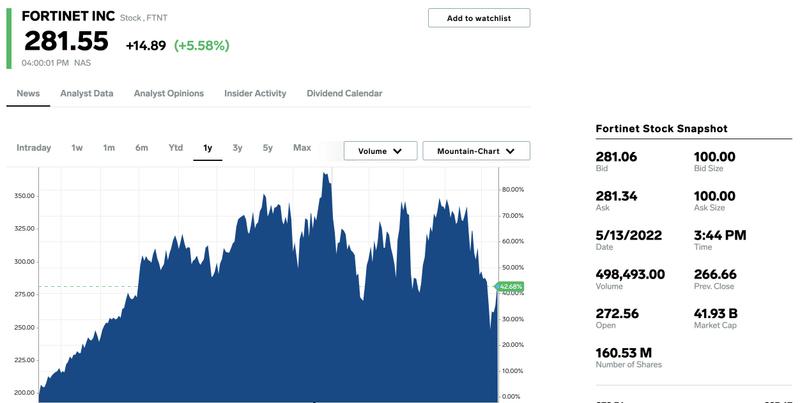Click the 3:44 PM Time value
Image resolution: width=800 pixels, height=403 pixels.
pyautogui.click(x=720, y=235)
